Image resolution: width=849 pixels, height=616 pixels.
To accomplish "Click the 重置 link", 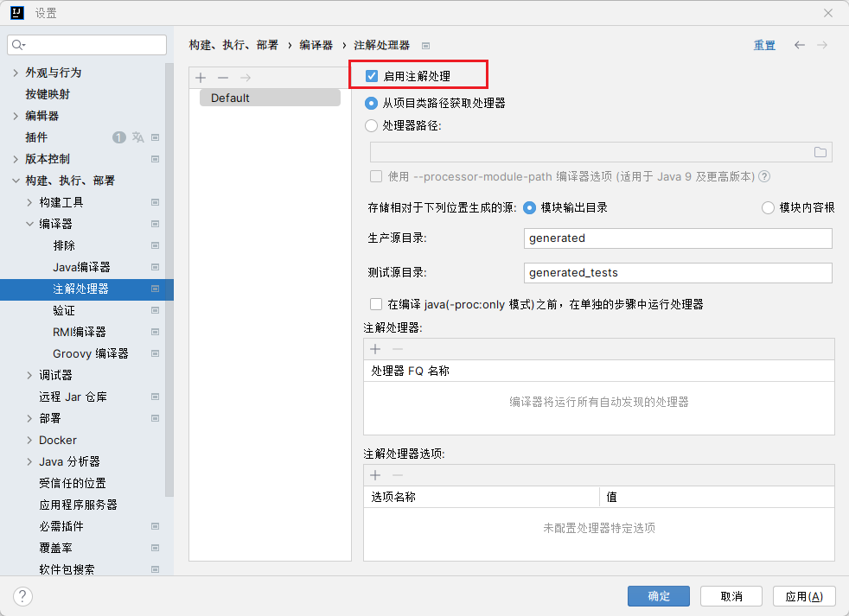I will click(x=764, y=46).
